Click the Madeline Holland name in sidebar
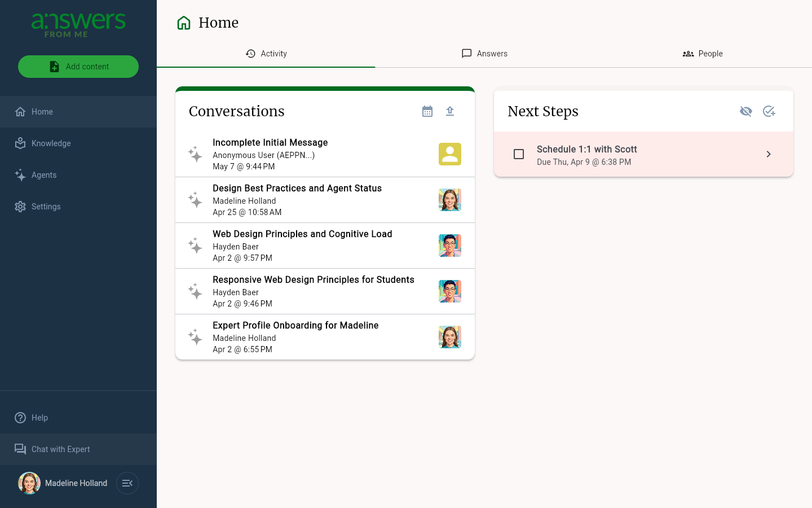Viewport: 812px width, 508px height. pyautogui.click(x=76, y=483)
